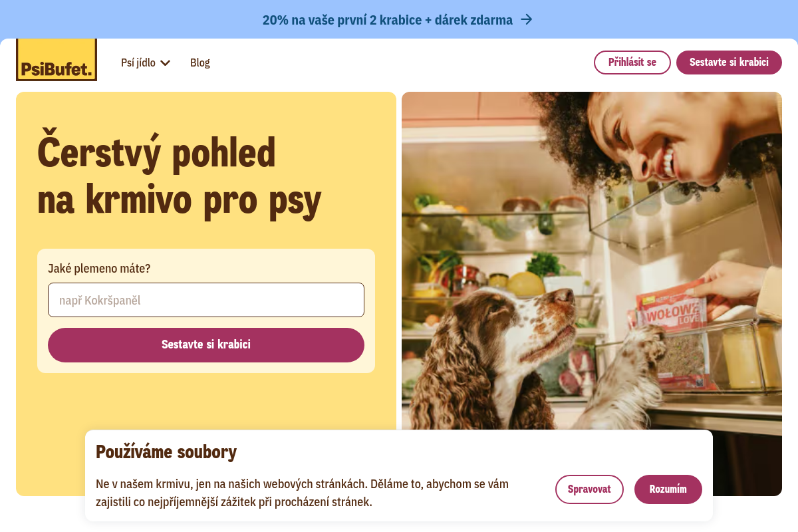Image resolution: width=798 pixels, height=532 pixels.
Task: Open the PsiBufet logo home link
Action: pyautogui.click(x=57, y=60)
